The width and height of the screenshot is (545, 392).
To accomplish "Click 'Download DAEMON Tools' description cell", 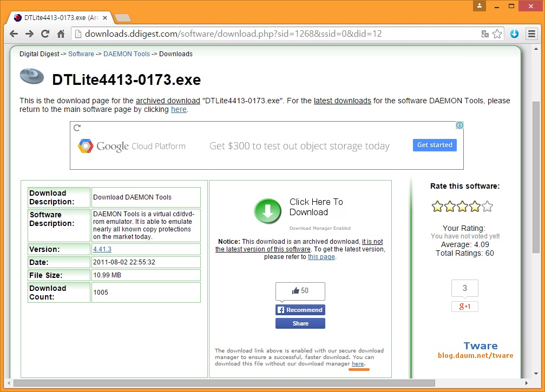I will tap(146, 197).
